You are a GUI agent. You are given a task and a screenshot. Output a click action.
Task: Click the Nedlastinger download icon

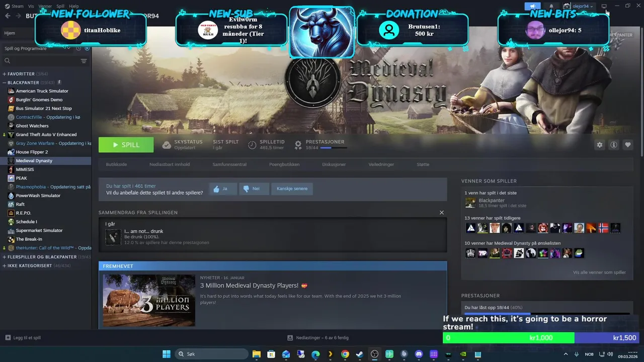[x=290, y=338]
